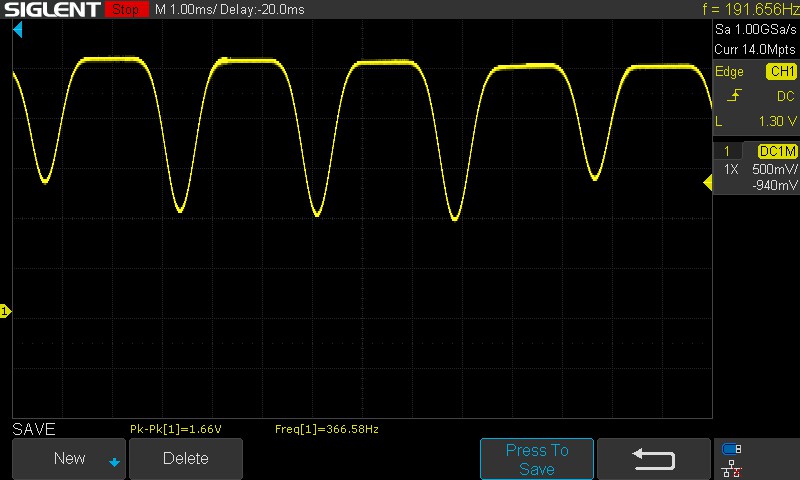Screen dimensions: 800x480
Task: Click the f = 191.656Hz frequency counter
Action: (750, 9)
